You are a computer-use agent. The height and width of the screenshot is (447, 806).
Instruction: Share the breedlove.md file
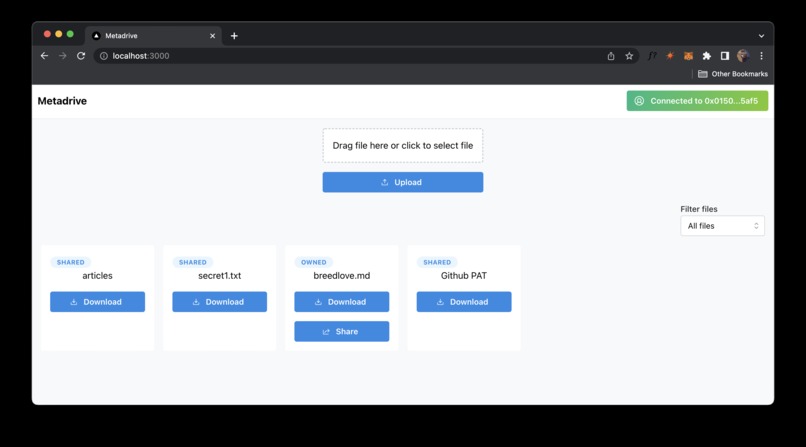[341, 331]
